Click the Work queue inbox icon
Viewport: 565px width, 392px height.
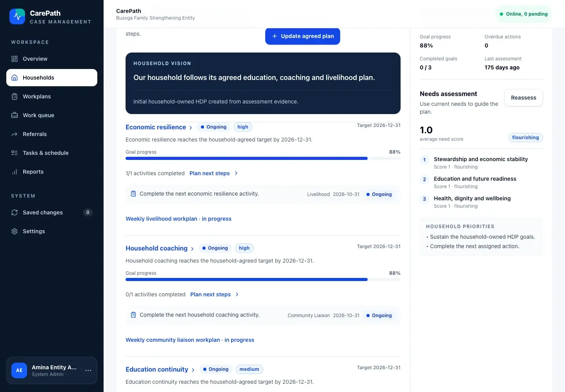pos(15,115)
